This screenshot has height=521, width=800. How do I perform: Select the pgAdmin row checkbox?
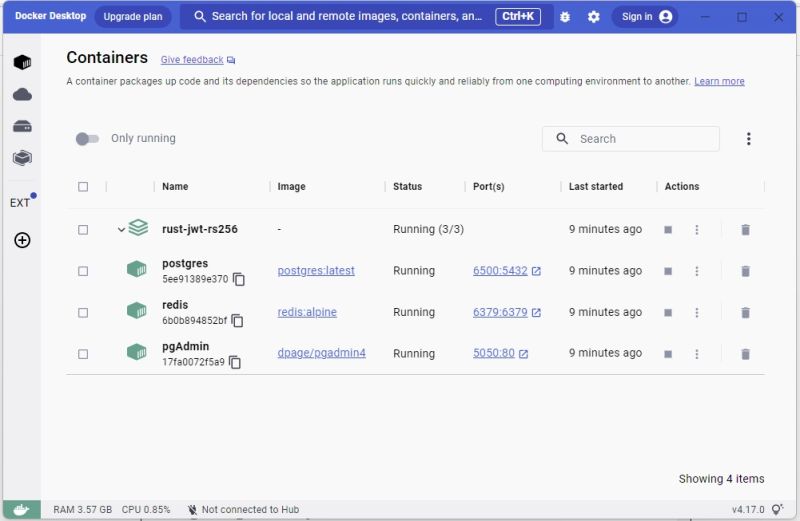pyautogui.click(x=83, y=354)
